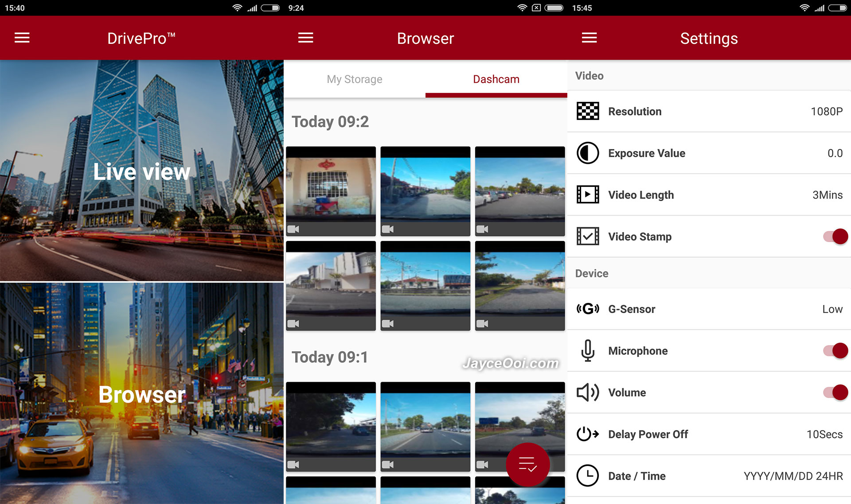Click the DrivePro title in header
This screenshot has height=504, width=851.
(x=141, y=39)
